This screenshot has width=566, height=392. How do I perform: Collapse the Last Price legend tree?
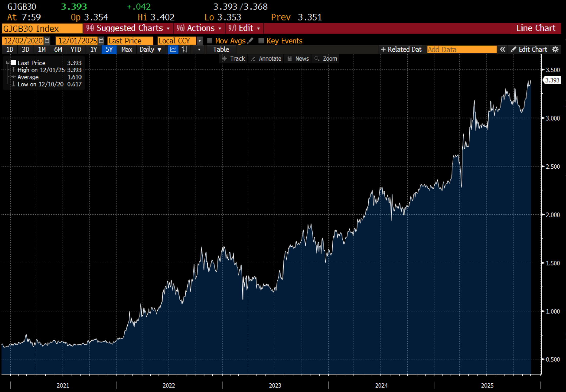tap(8, 62)
